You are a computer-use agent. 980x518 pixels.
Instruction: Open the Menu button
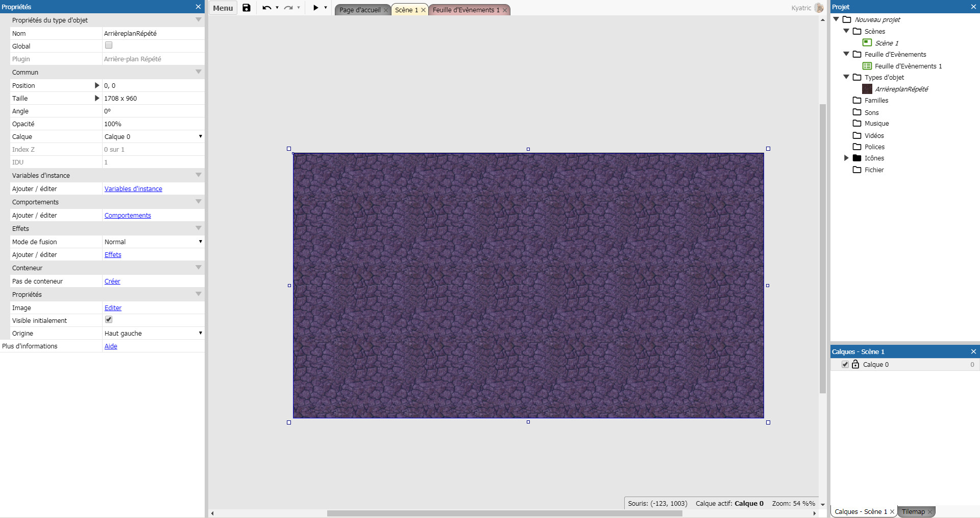[223, 8]
